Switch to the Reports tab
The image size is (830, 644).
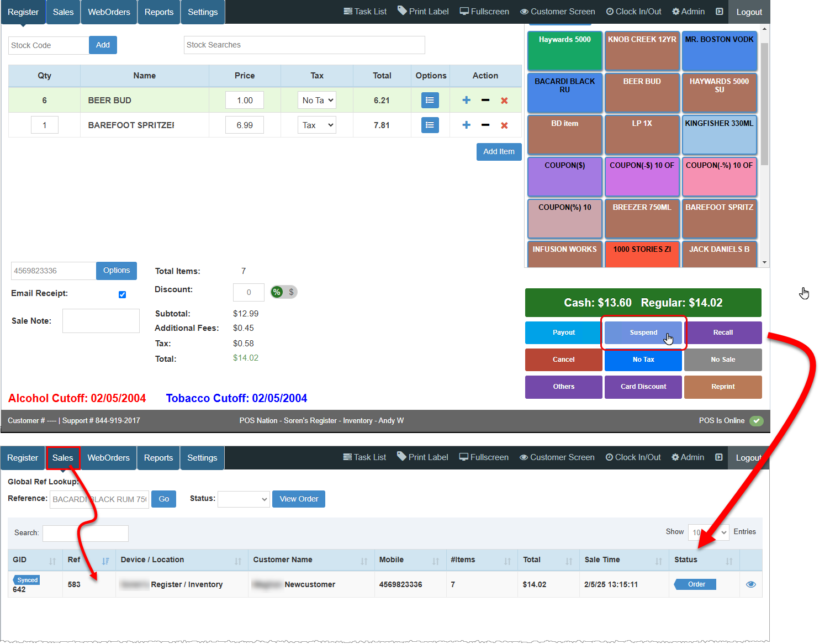click(x=158, y=12)
